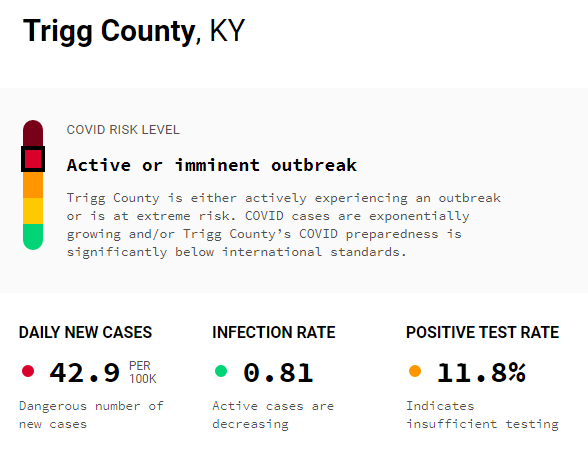This screenshot has width=588, height=464.
Task: Open the POSITIVE TEST RATE metric heading
Action: coord(483,332)
